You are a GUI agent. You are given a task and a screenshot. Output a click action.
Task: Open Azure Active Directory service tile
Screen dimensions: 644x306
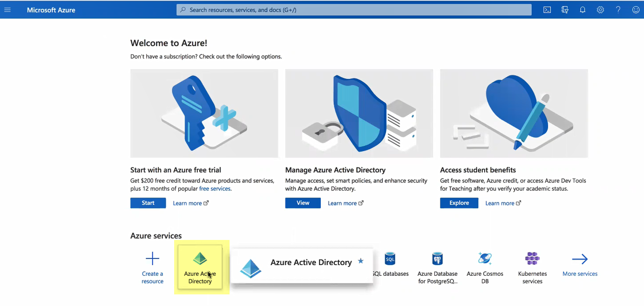(200, 267)
